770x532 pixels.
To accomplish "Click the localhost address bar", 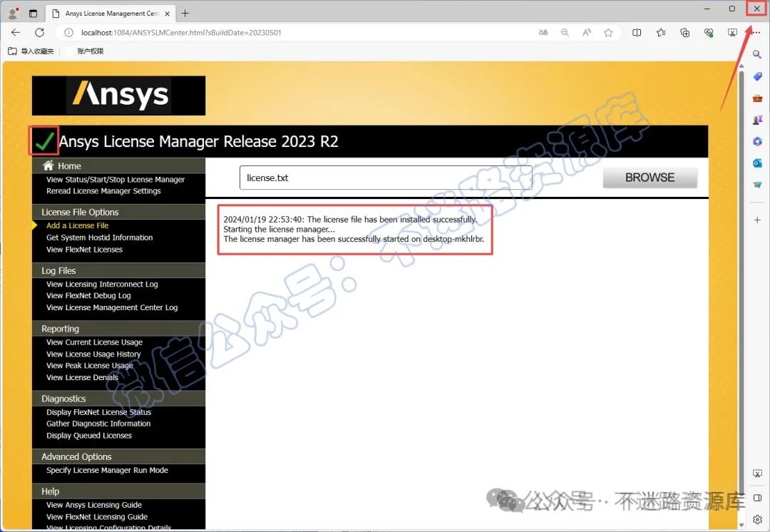I will (x=304, y=32).
